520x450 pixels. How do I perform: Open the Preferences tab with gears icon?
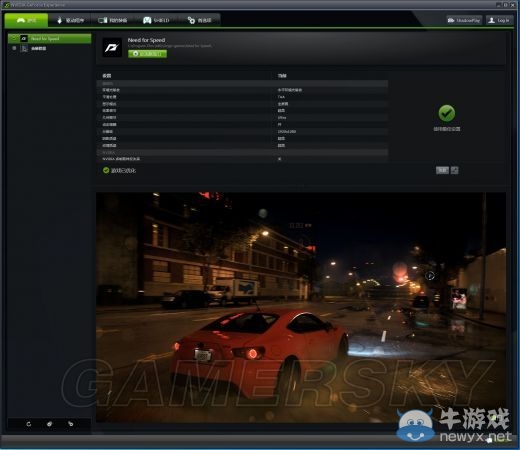(199, 20)
